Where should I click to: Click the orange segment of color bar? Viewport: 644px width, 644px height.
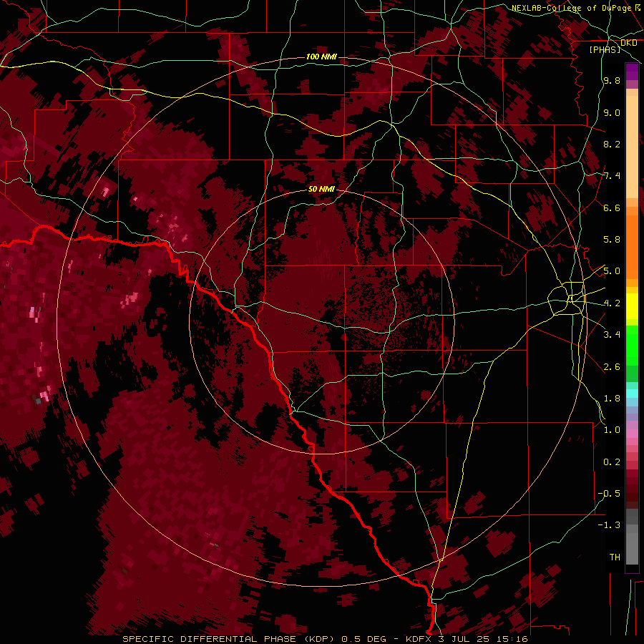pyautogui.click(x=632, y=247)
